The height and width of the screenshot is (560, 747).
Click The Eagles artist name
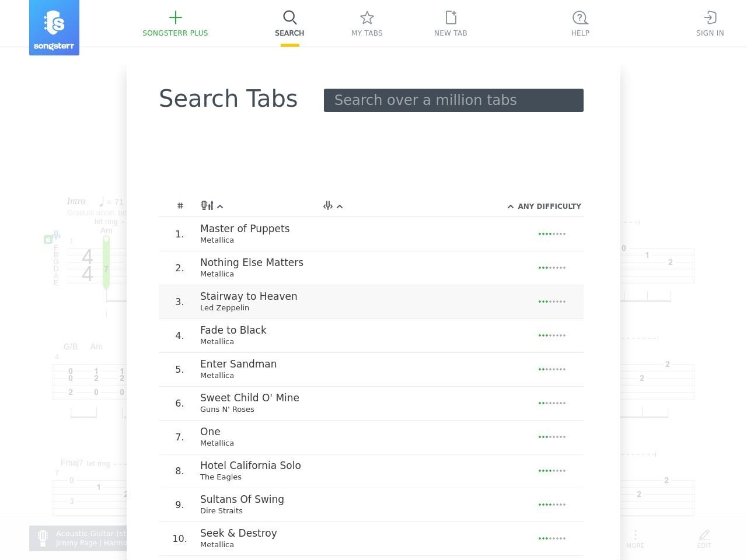(x=221, y=477)
